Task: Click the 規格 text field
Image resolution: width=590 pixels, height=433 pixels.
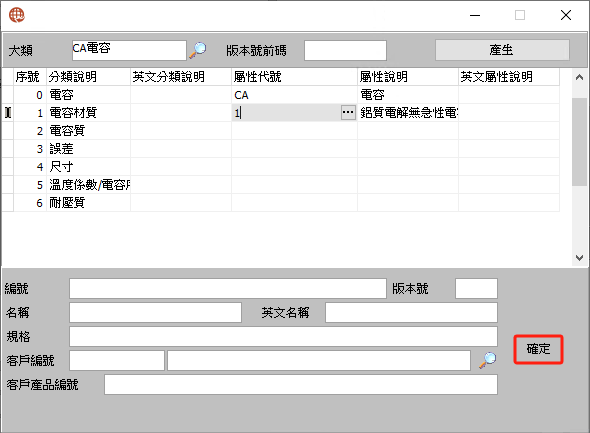Action: (283, 336)
